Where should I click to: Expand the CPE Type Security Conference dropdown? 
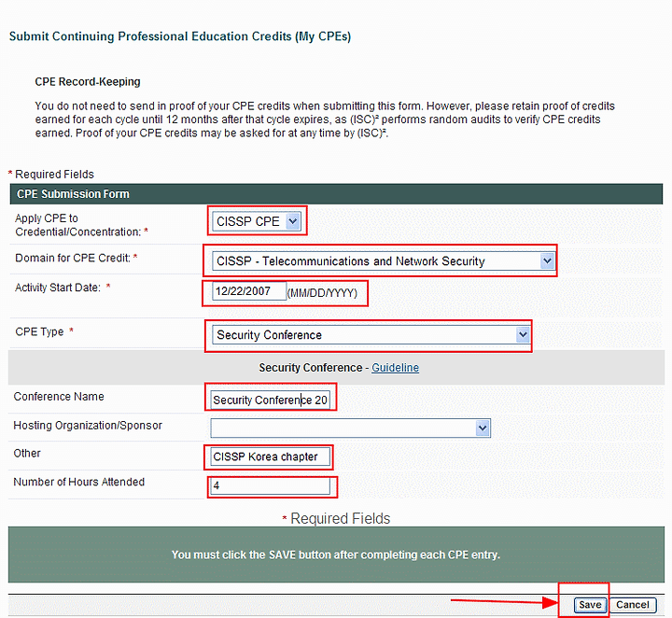[371, 335]
